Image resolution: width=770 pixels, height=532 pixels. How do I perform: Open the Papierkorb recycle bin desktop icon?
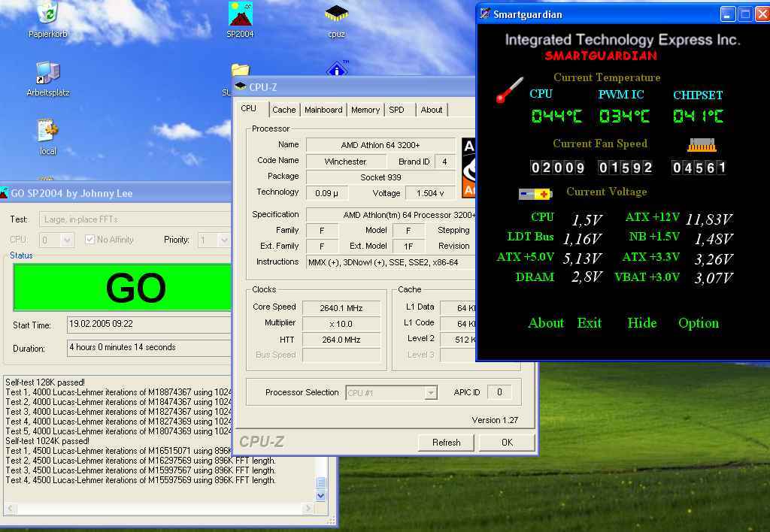48,12
